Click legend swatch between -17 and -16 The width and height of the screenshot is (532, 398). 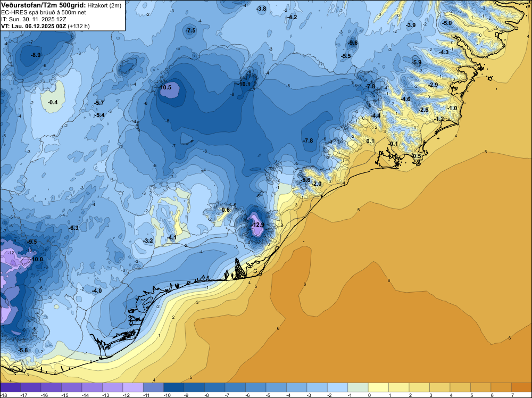tap(31, 387)
